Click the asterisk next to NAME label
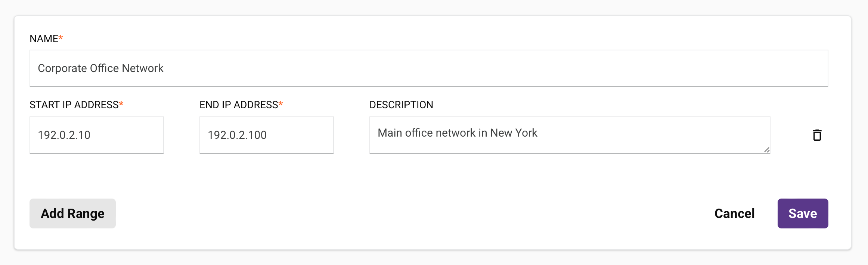The height and width of the screenshot is (265, 868). 61,38
